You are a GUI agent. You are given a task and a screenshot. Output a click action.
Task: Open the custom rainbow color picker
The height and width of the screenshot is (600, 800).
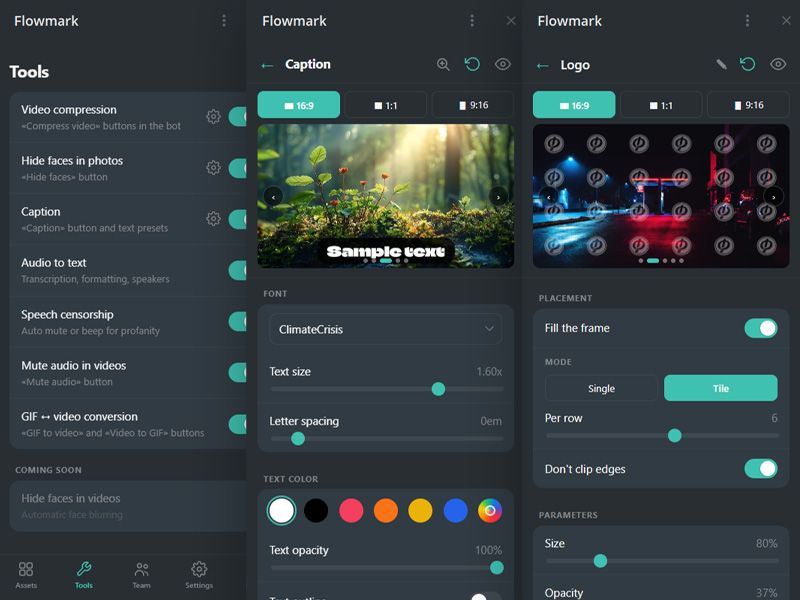pos(490,510)
